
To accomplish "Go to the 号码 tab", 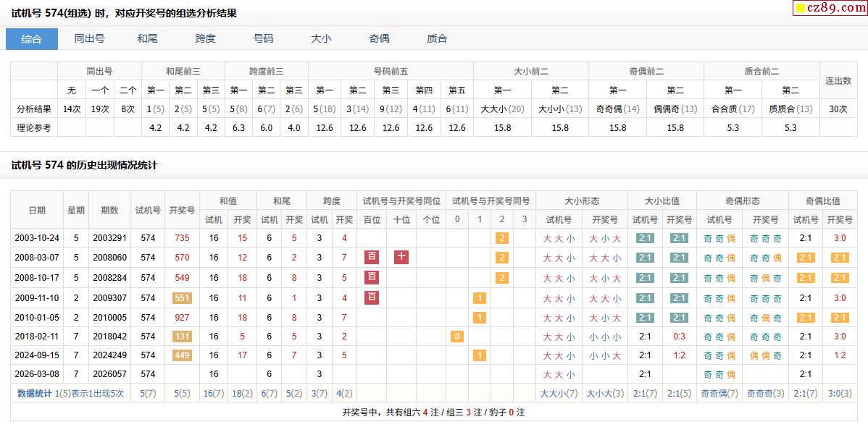I will pyautogui.click(x=263, y=39).
